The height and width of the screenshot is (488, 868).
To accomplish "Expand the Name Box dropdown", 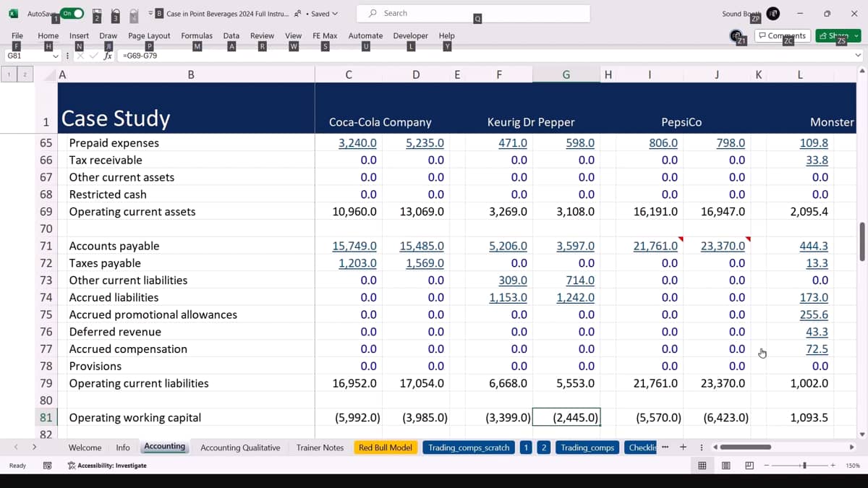I will (55, 56).
